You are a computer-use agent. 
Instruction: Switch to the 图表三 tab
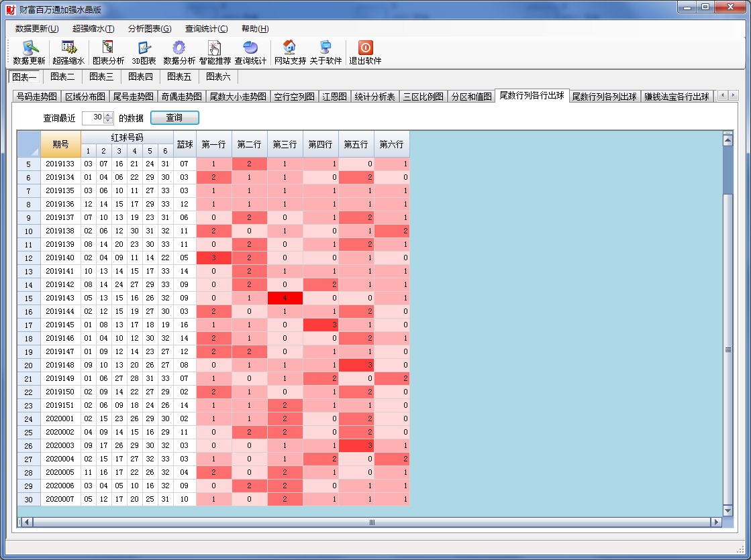point(101,76)
